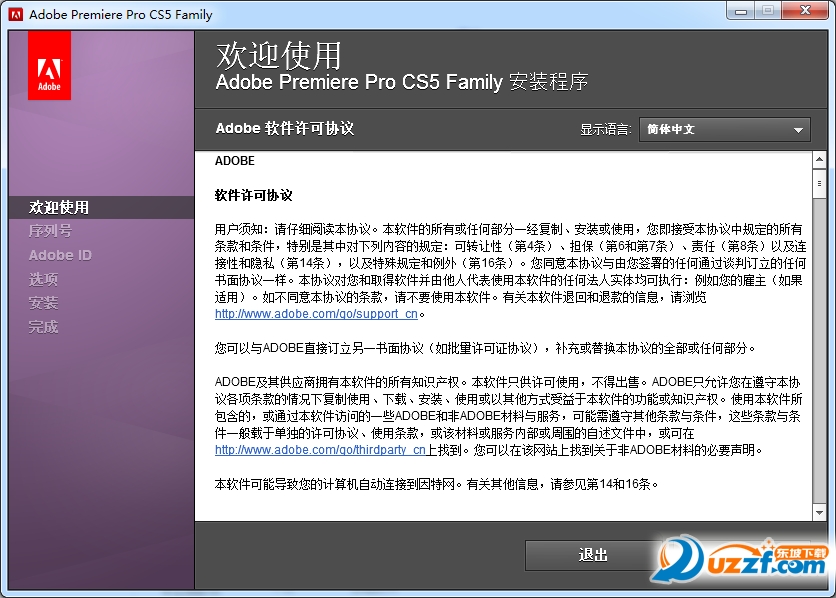836x598 pixels.
Task: Select the 序列号 step in the sidebar
Action: (x=50, y=231)
